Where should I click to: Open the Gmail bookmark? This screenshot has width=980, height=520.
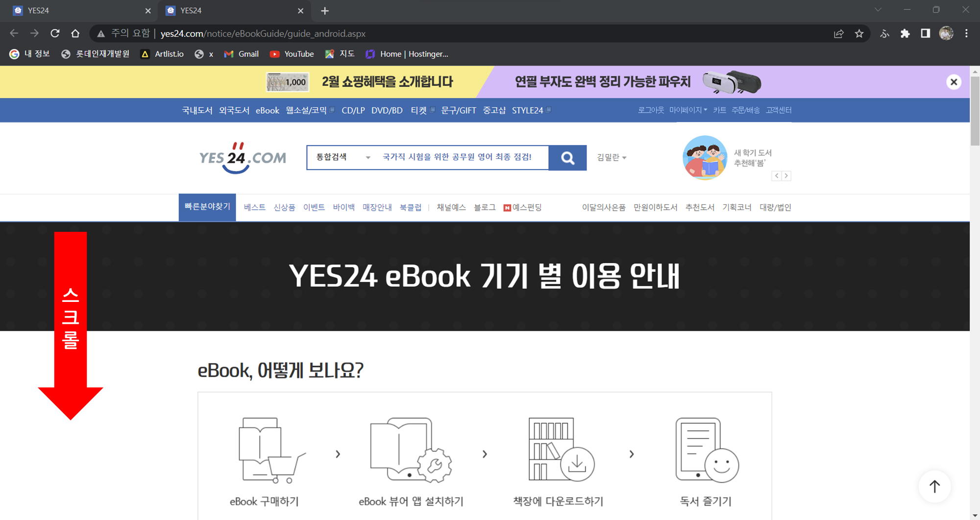pyautogui.click(x=241, y=54)
